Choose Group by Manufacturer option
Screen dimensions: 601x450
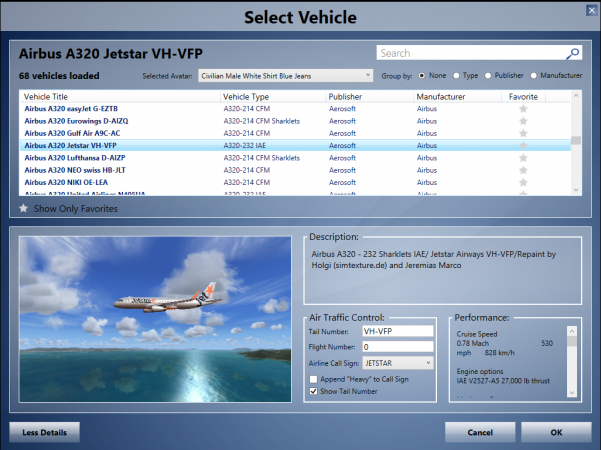tap(535, 75)
